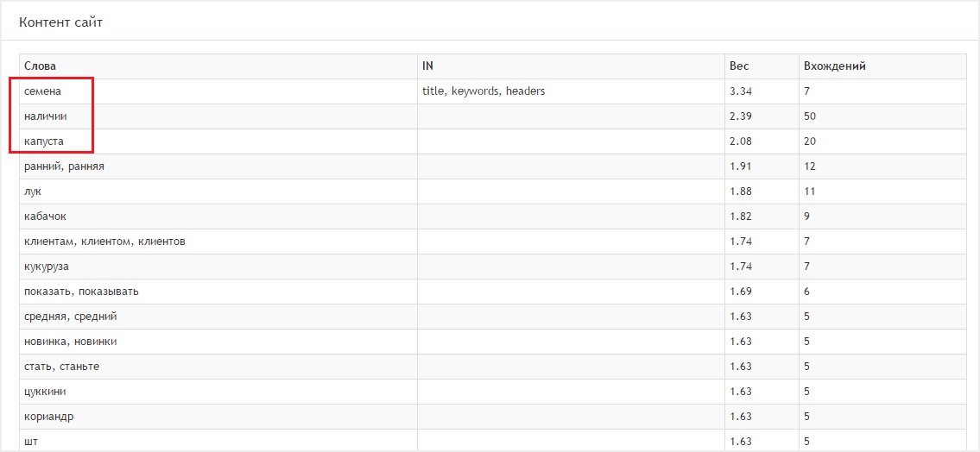Click the 'кабачок' word cell
This screenshot has width=980, height=452.
[x=45, y=216]
